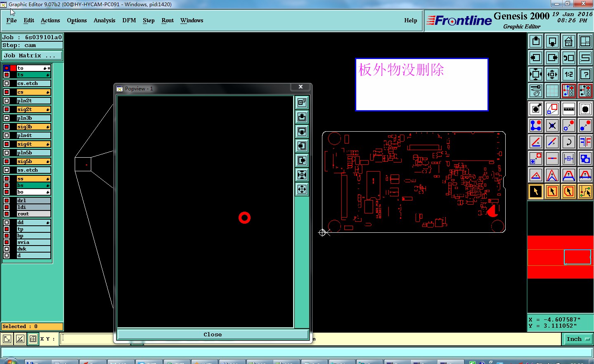Toggle display checkbox for sig2t layer
Screen dimensions: 594x364
(7, 109)
